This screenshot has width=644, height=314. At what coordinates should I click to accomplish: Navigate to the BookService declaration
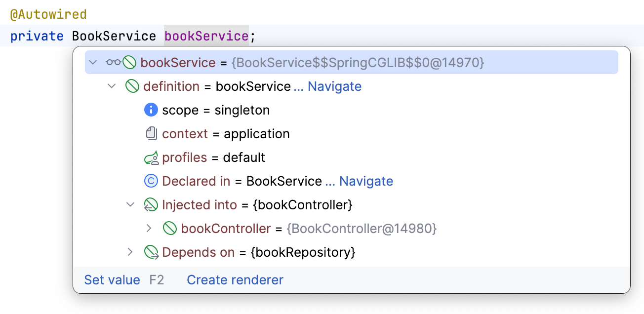click(366, 181)
